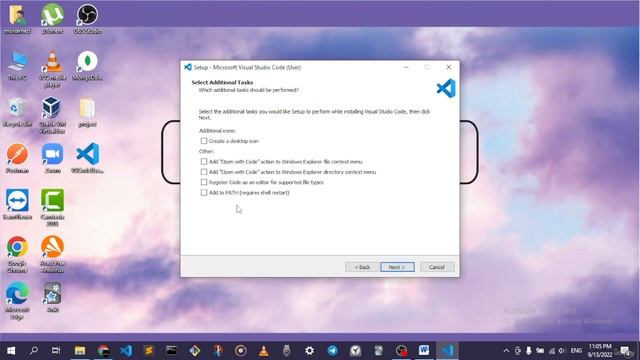Image resolution: width=640 pixels, height=360 pixels.
Task: Select the Camtasia desktop shortcut
Action: pyautogui.click(x=52, y=207)
